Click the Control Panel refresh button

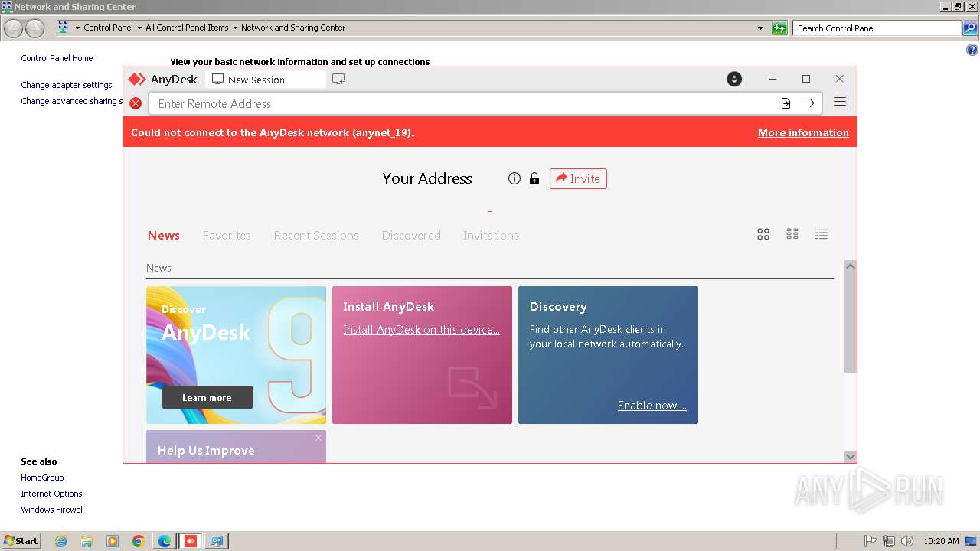click(779, 28)
